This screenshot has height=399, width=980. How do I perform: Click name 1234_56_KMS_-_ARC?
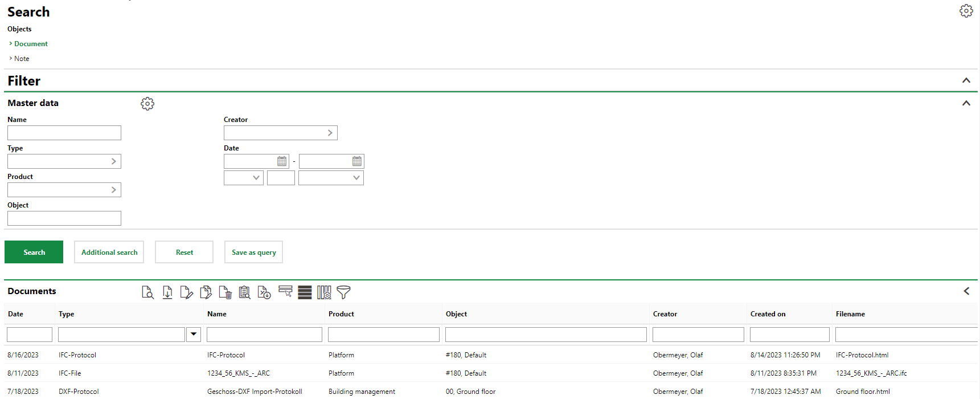point(238,373)
